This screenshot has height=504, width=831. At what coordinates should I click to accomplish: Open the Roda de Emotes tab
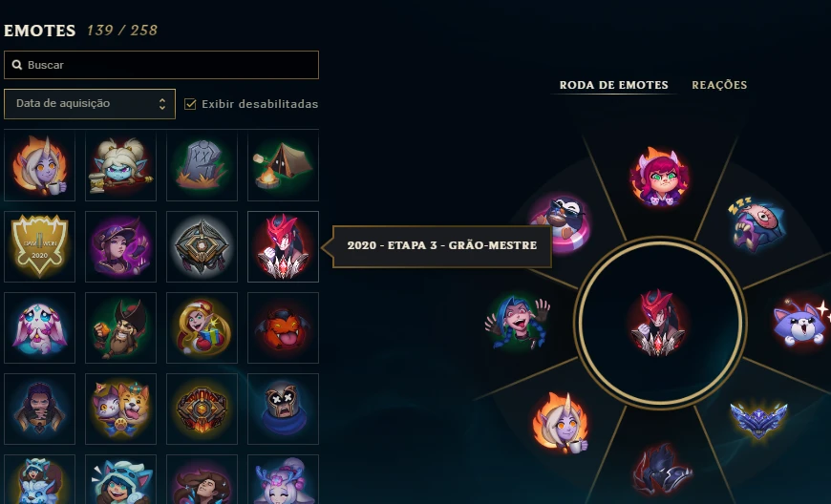click(x=614, y=85)
